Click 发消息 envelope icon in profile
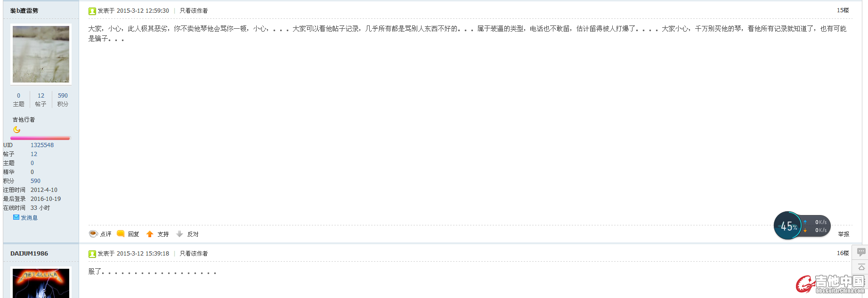 click(x=16, y=217)
